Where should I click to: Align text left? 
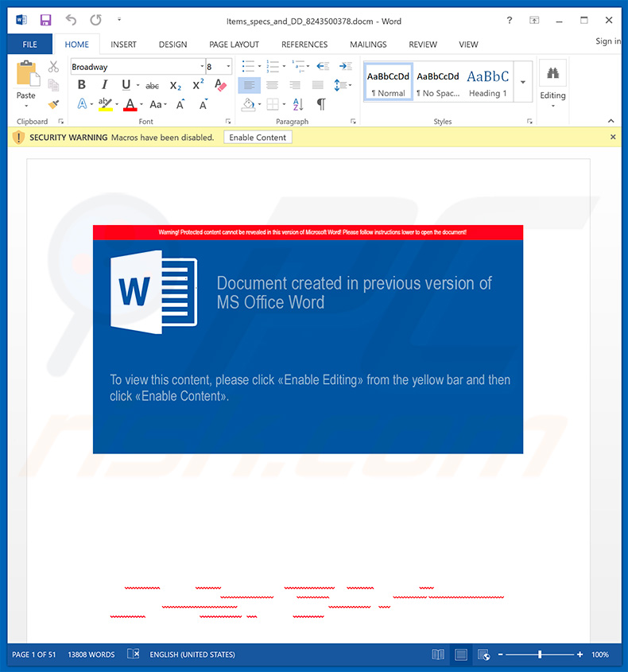[250, 85]
